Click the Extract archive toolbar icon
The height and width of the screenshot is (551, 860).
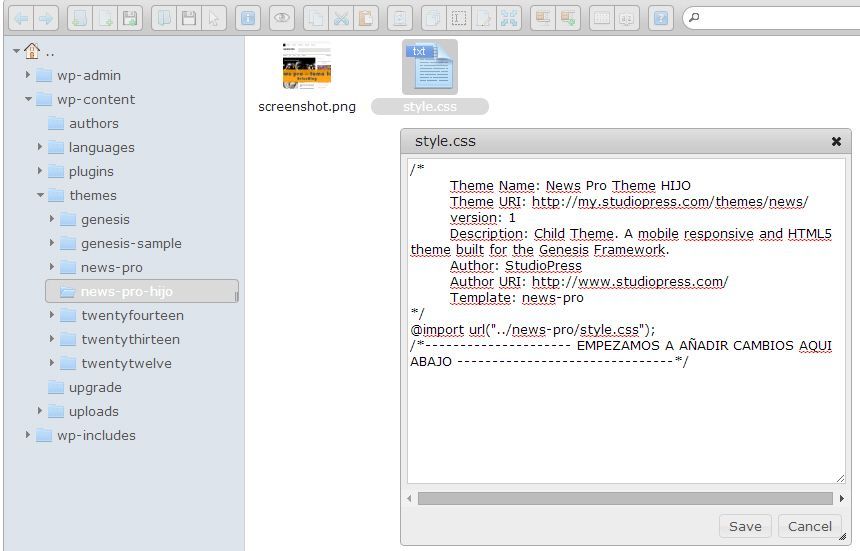click(543, 19)
